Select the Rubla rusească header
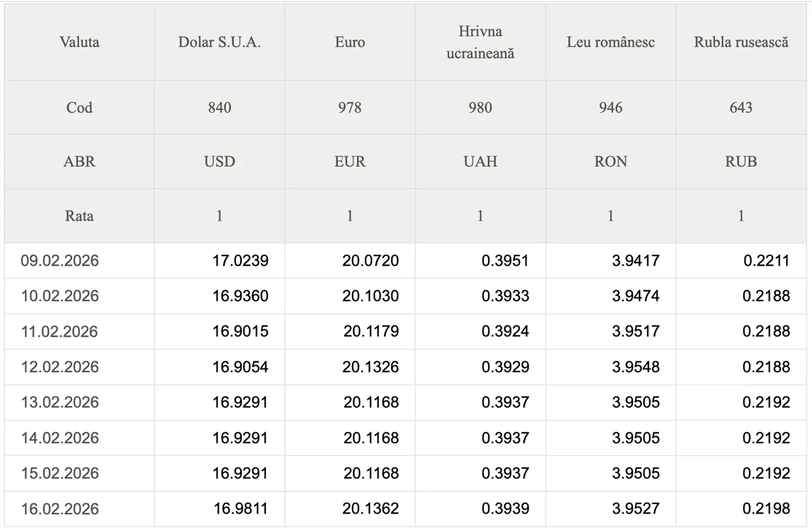 [741, 42]
